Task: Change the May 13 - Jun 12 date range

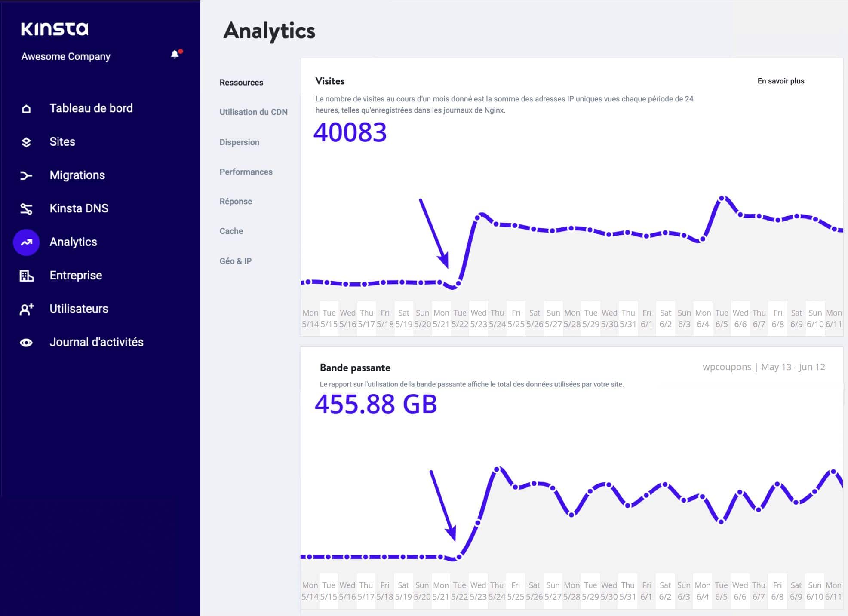Action: pyautogui.click(x=794, y=367)
